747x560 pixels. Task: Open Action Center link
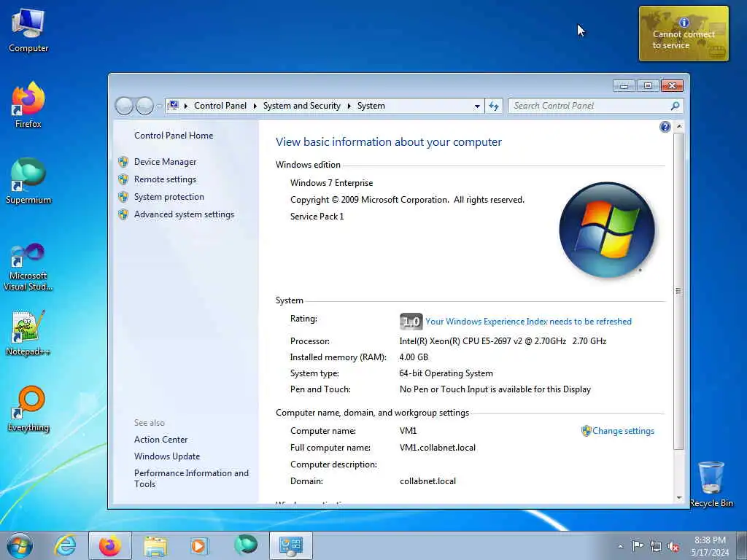click(x=160, y=440)
